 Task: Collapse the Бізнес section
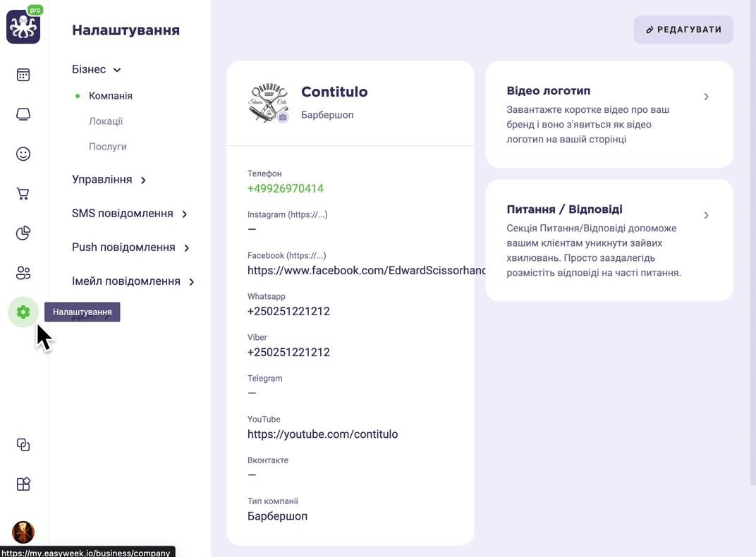click(x=97, y=69)
